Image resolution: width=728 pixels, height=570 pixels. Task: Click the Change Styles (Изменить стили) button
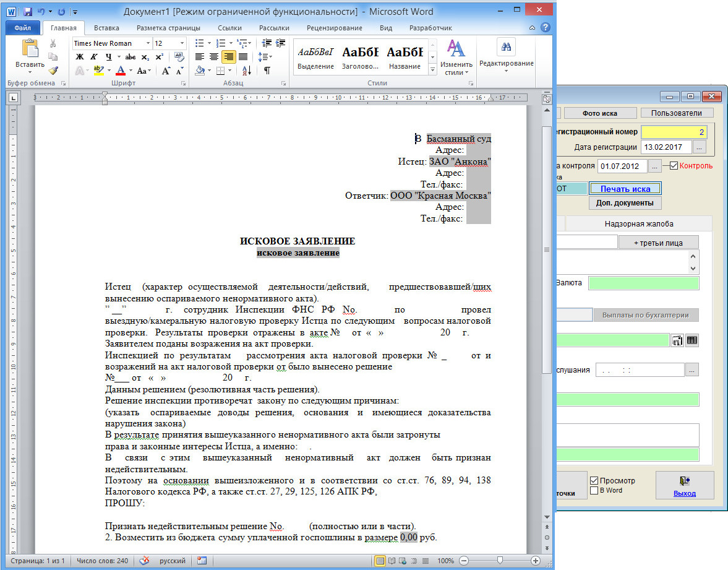pos(456,58)
